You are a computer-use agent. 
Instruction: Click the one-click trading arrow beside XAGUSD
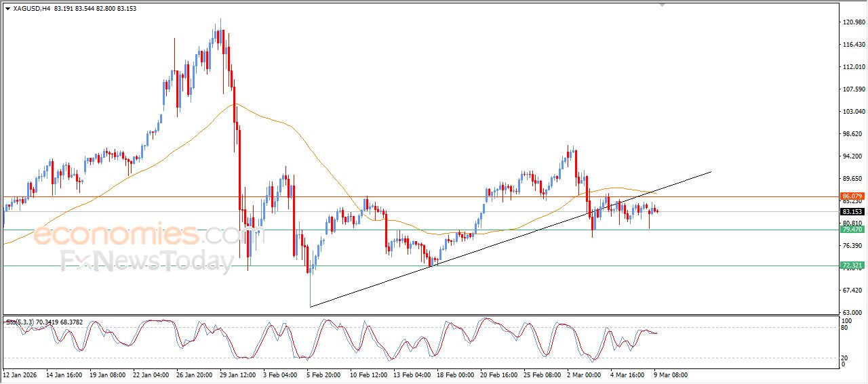pos(7,9)
